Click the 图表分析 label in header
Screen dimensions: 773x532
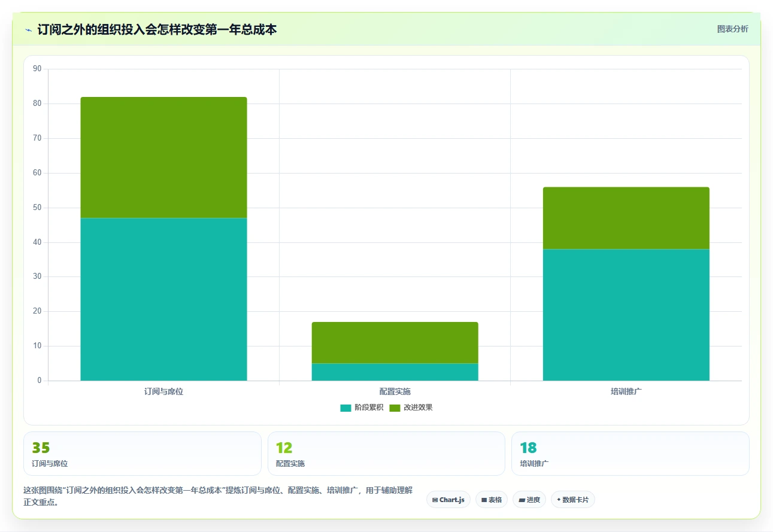(732, 29)
